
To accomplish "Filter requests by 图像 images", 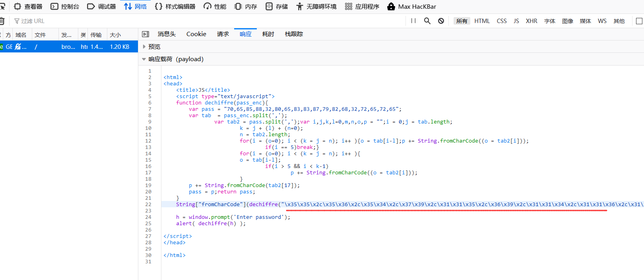I will [x=568, y=21].
